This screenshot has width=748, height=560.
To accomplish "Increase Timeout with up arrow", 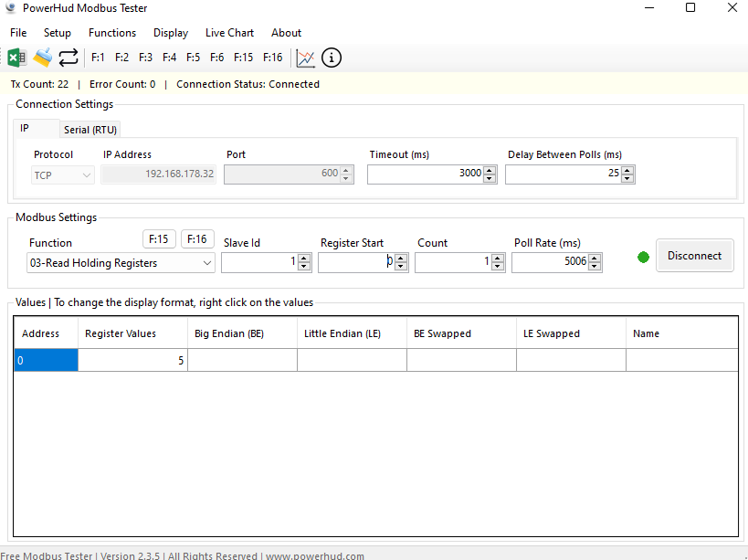I will 490,170.
